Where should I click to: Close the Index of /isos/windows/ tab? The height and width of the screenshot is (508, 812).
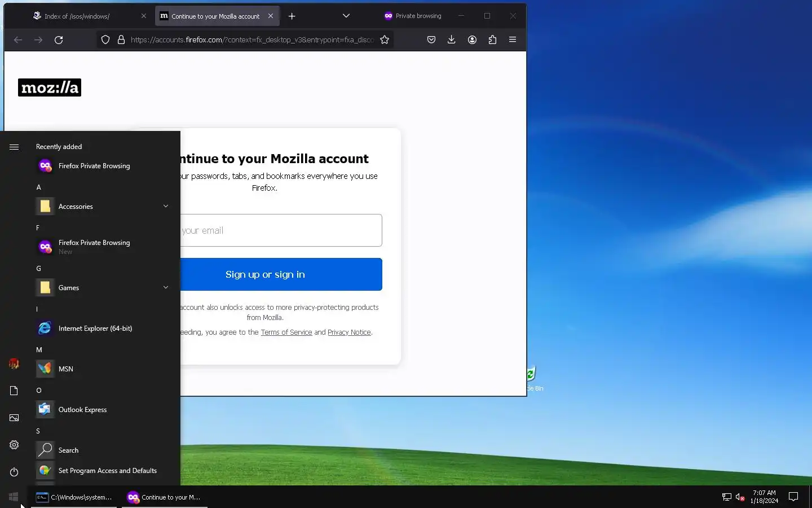pos(144,16)
